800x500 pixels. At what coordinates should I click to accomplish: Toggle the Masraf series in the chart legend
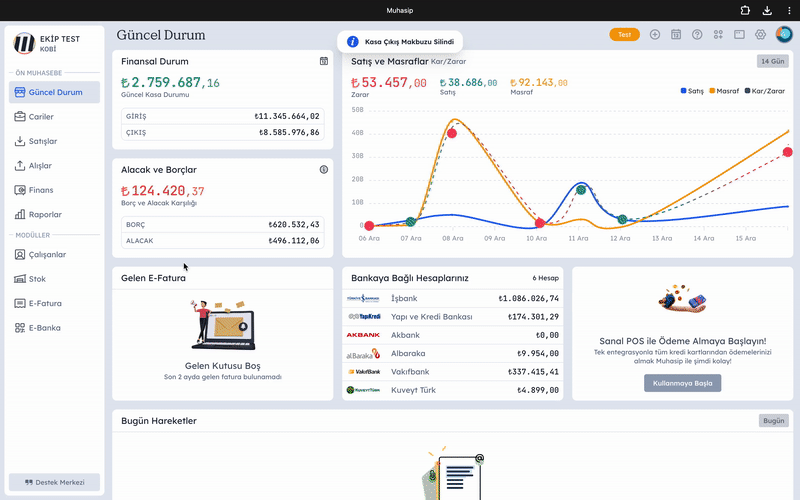pos(727,91)
